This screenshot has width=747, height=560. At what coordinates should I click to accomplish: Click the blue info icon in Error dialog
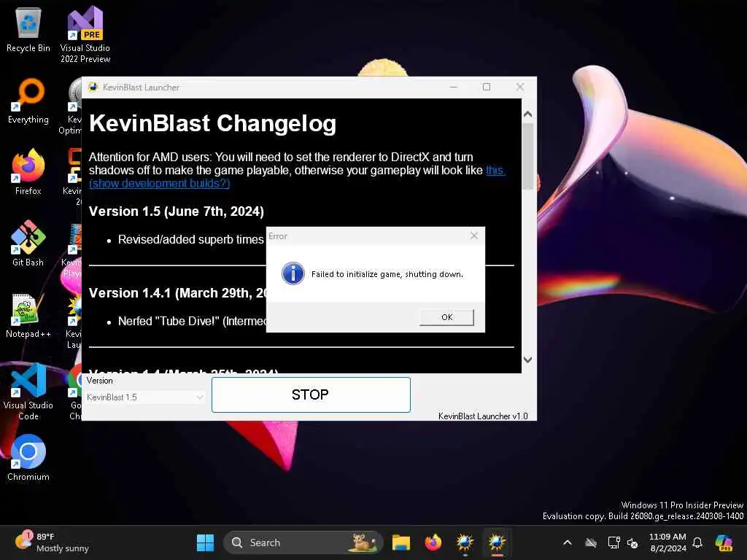click(x=293, y=274)
